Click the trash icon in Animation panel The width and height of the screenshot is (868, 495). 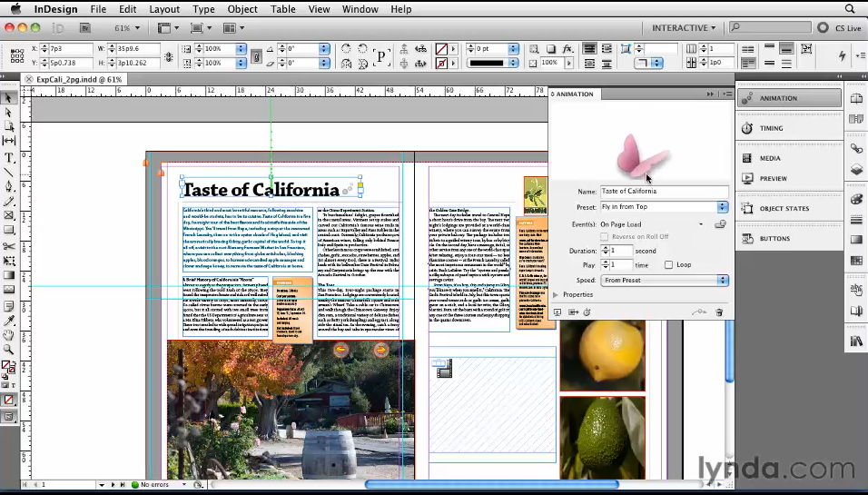coord(719,312)
